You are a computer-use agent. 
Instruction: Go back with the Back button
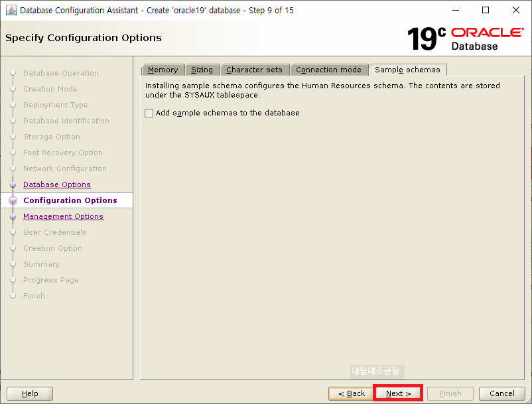coord(351,393)
